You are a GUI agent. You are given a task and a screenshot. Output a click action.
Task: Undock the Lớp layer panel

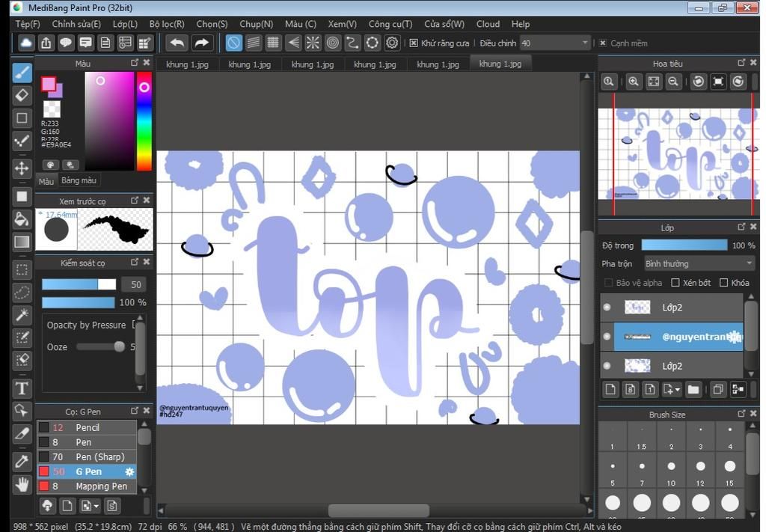(741, 227)
